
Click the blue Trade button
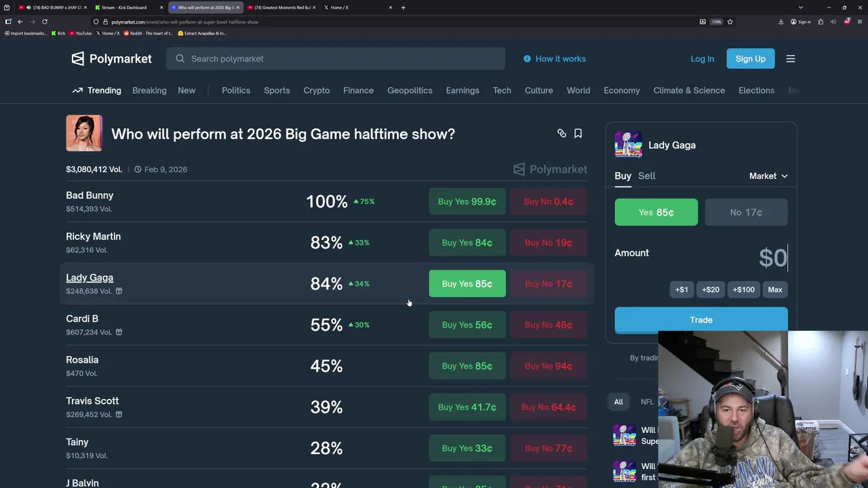pos(701,320)
